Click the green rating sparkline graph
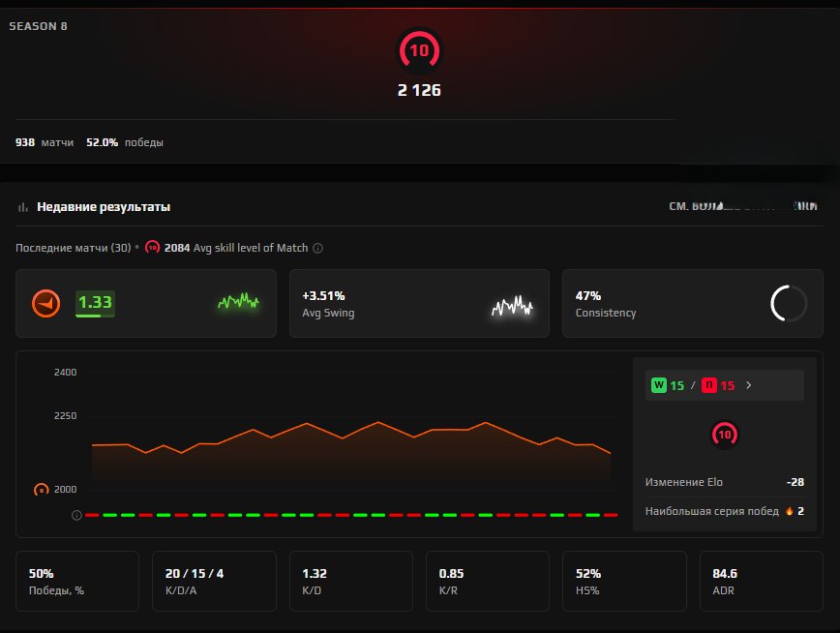This screenshot has height=633, width=840. (238, 302)
